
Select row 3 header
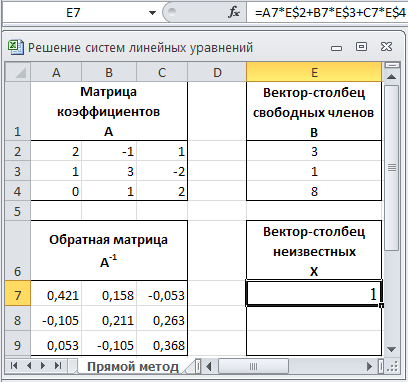click(x=18, y=171)
